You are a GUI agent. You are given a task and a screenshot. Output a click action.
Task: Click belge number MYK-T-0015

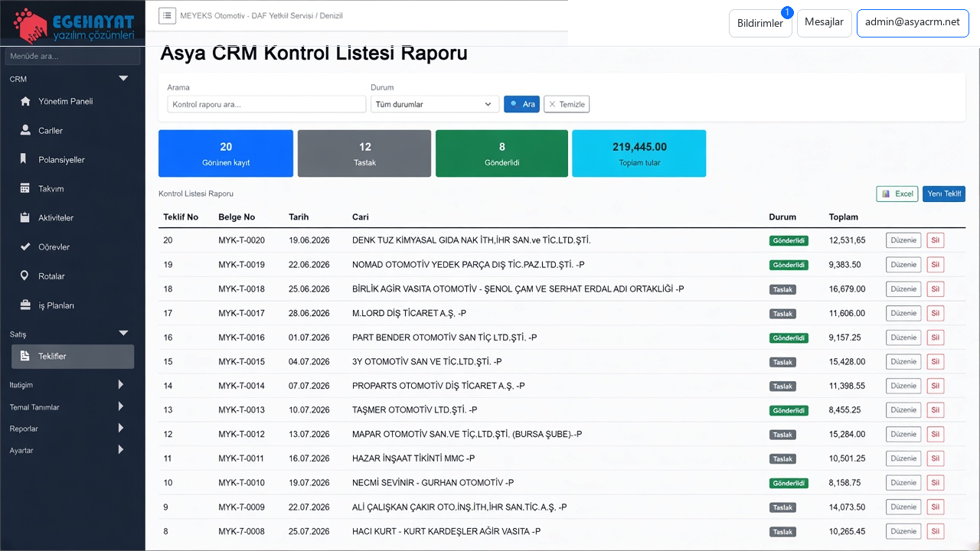(241, 362)
